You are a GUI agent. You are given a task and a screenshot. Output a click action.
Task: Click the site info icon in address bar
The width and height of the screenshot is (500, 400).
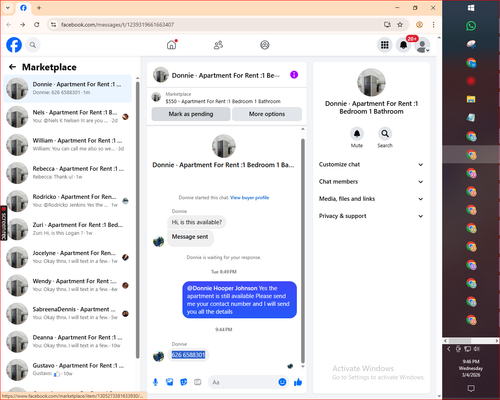coord(53,24)
